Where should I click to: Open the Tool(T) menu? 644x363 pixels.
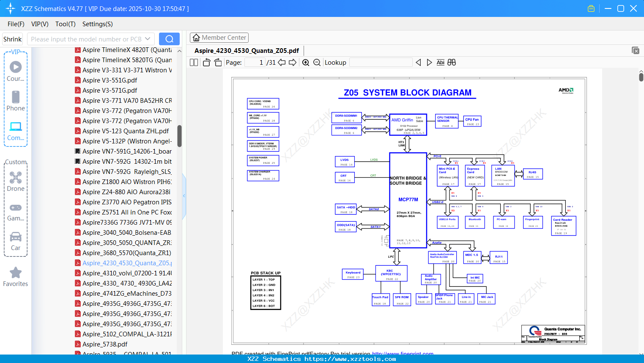pyautogui.click(x=66, y=24)
